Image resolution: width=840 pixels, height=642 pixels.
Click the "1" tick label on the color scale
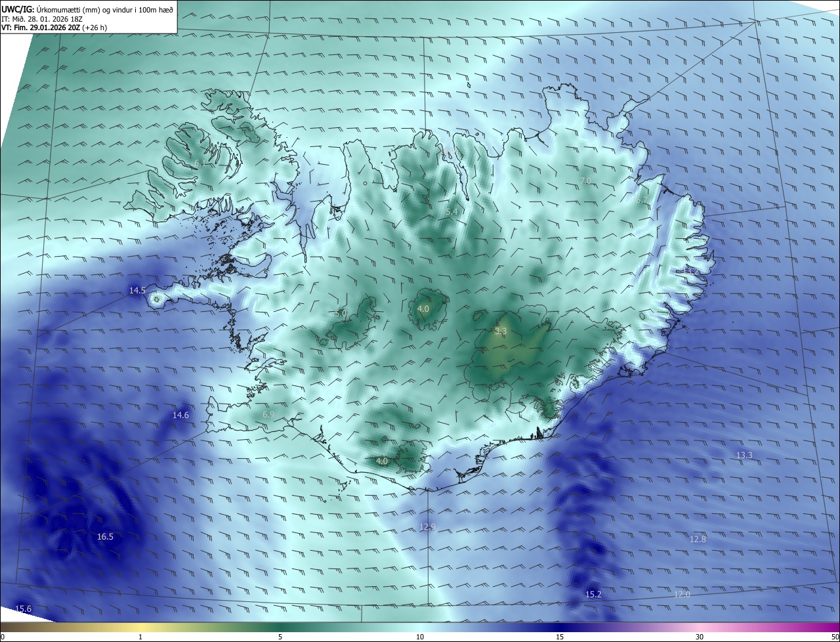[x=140, y=637]
